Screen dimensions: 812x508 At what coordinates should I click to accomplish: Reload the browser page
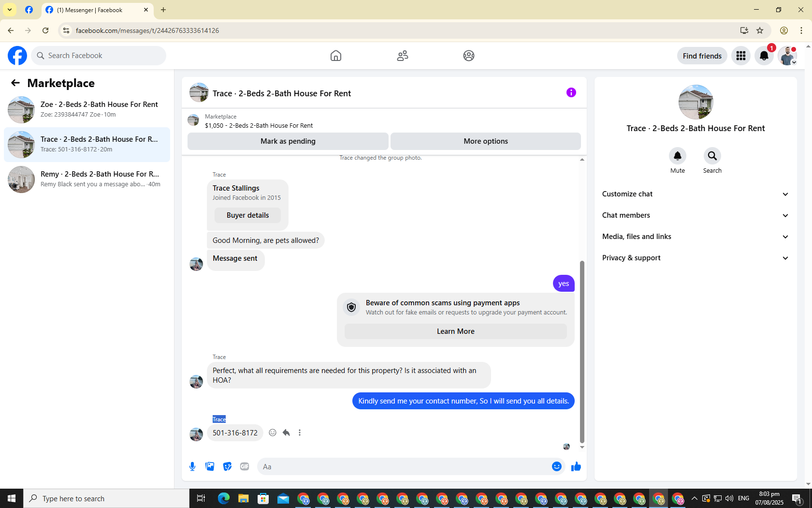pyautogui.click(x=45, y=30)
